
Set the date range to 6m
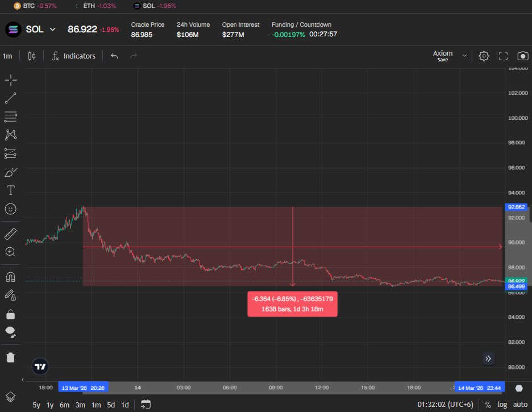(x=64, y=405)
